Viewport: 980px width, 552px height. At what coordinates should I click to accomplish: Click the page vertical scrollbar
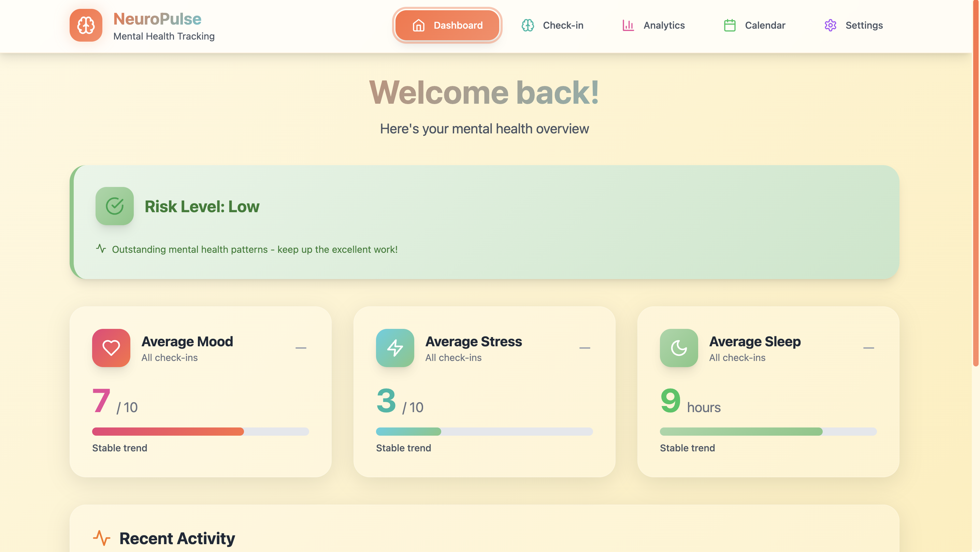pos(976,183)
